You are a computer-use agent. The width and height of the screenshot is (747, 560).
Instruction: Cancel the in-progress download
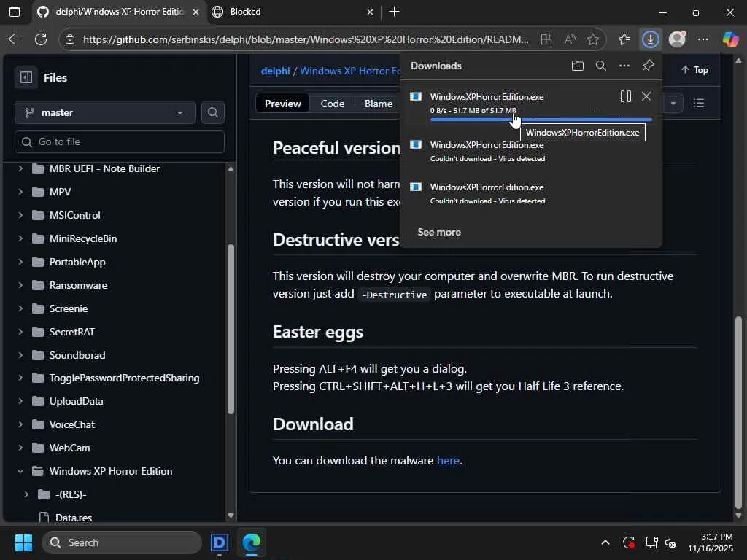(x=646, y=97)
